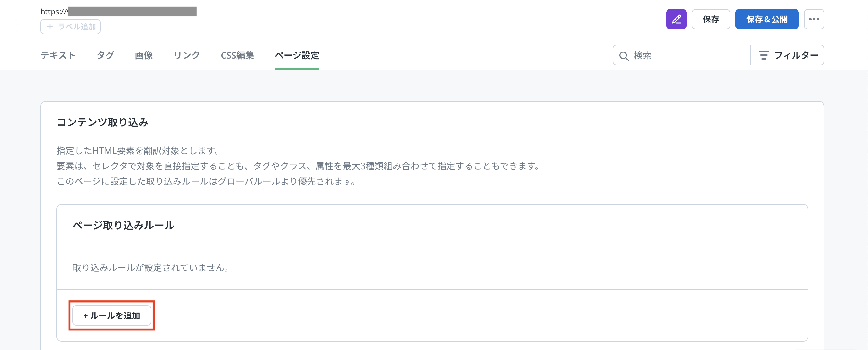Viewport: 868px width, 350px height.
Task: Switch to the テキスト tab
Action: point(58,55)
